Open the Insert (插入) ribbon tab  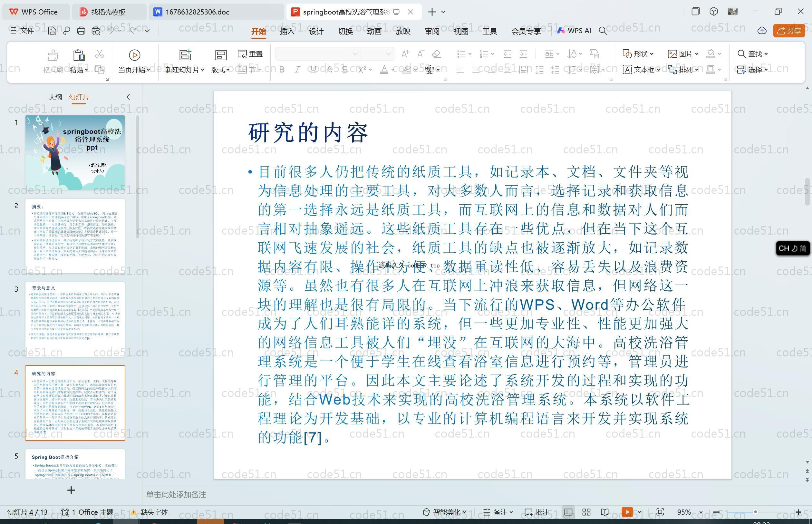(x=287, y=31)
